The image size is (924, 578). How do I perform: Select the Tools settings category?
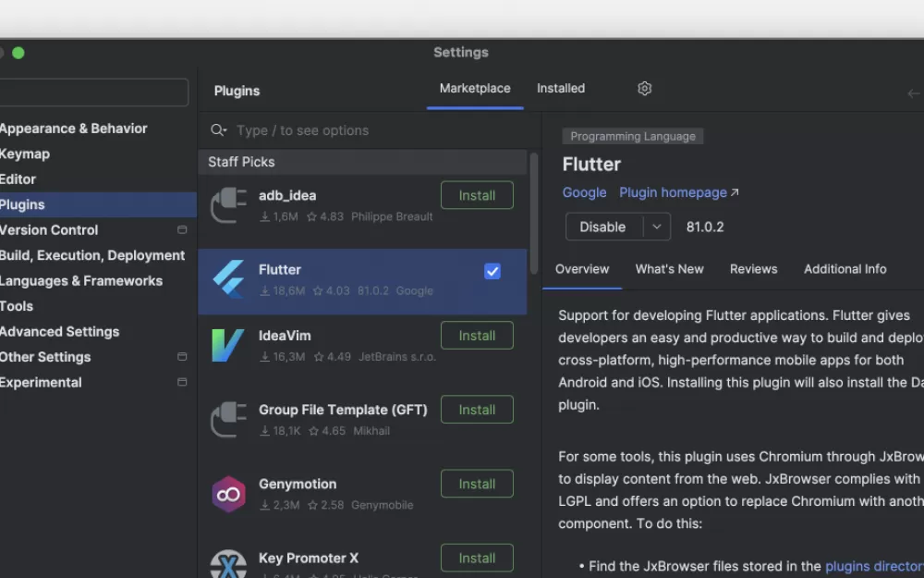point(17,306)
